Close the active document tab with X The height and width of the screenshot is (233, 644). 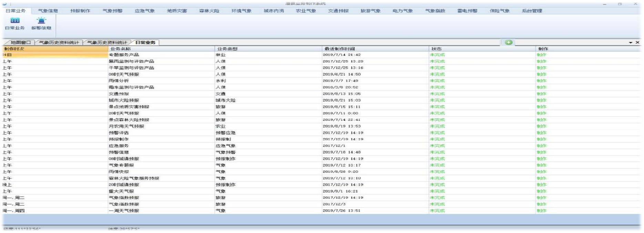(x=637, y=42)
